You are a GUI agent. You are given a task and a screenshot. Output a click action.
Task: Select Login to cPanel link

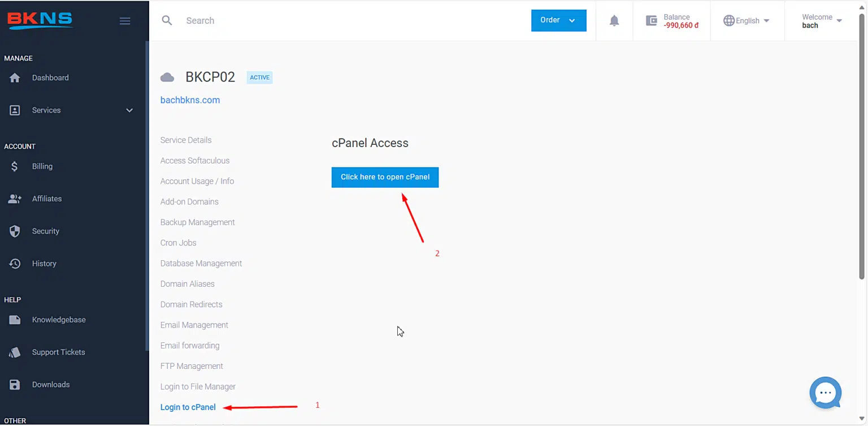pyautogui.click(x=188, y=407)
